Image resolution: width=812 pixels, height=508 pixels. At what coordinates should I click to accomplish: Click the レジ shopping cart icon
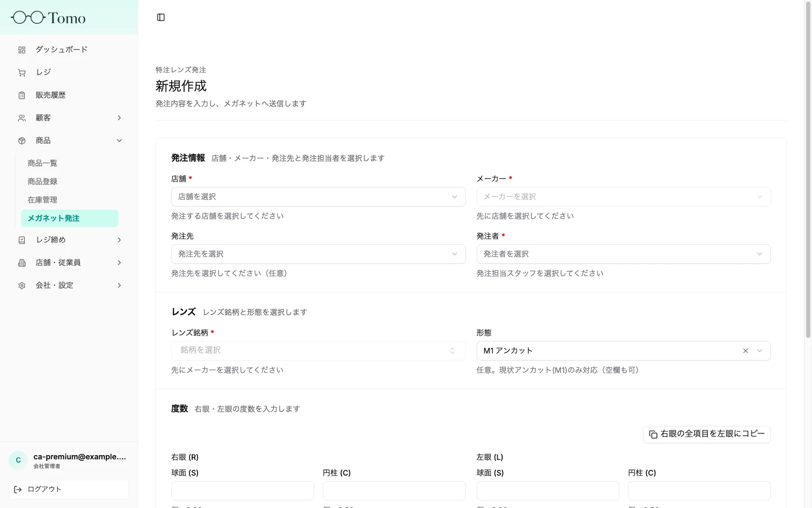(22, 72)
